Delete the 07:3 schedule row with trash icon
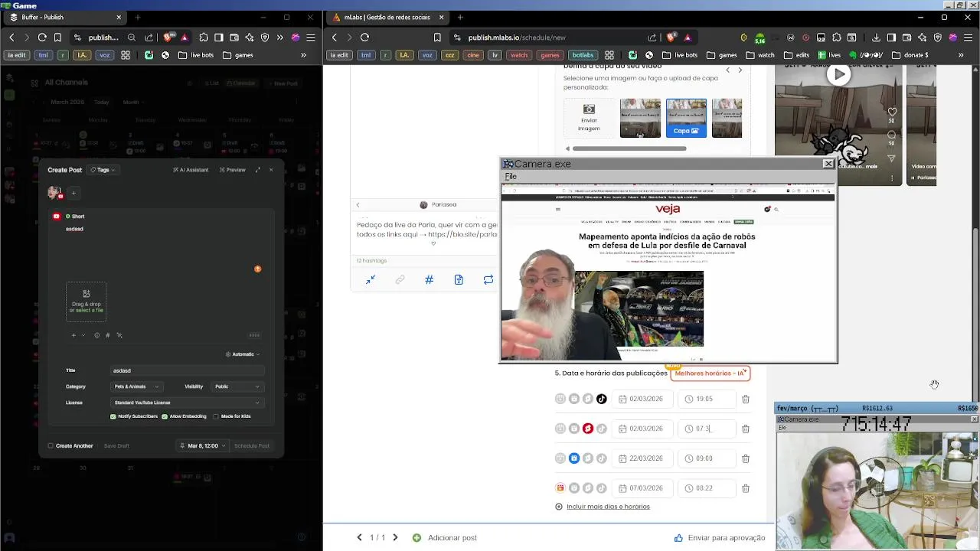Screen dimensions: 980x551 [746, 429]
